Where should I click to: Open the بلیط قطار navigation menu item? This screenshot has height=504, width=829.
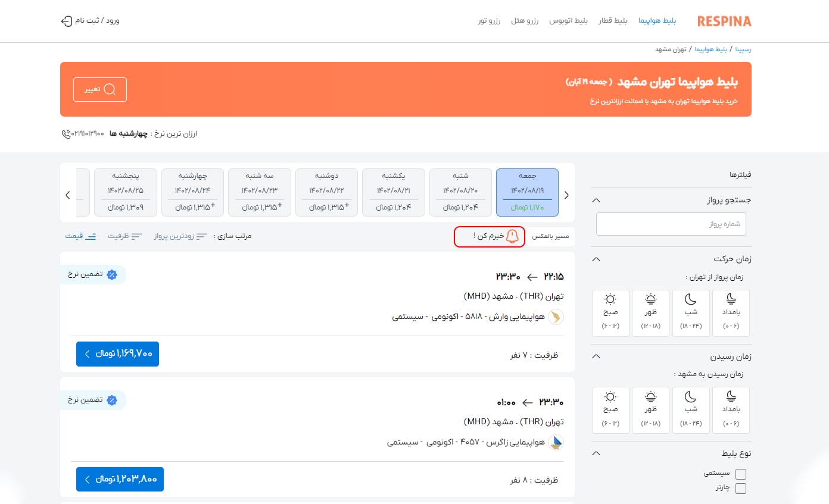[x=613, y=20]
